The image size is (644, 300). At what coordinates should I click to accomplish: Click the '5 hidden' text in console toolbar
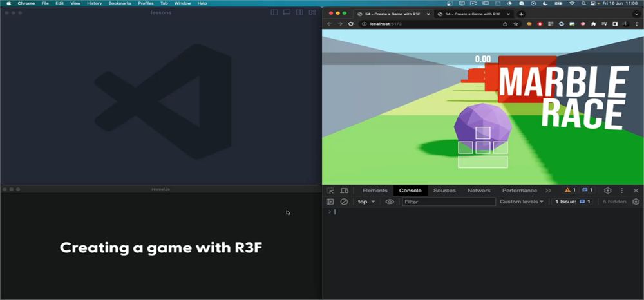tap(614, 202)
